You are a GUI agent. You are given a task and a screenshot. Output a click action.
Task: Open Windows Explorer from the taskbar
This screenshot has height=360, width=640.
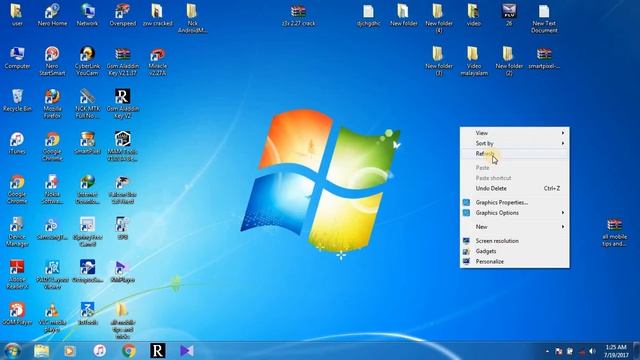pos(41,351)
